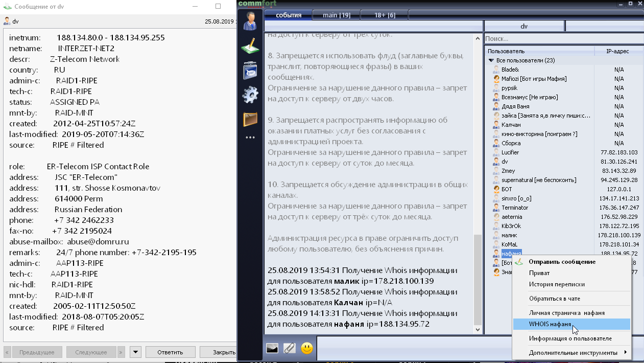This screenshot has height=363, width=644.
Task: Open the smiley emoticon picker
Action: (306, 349)
